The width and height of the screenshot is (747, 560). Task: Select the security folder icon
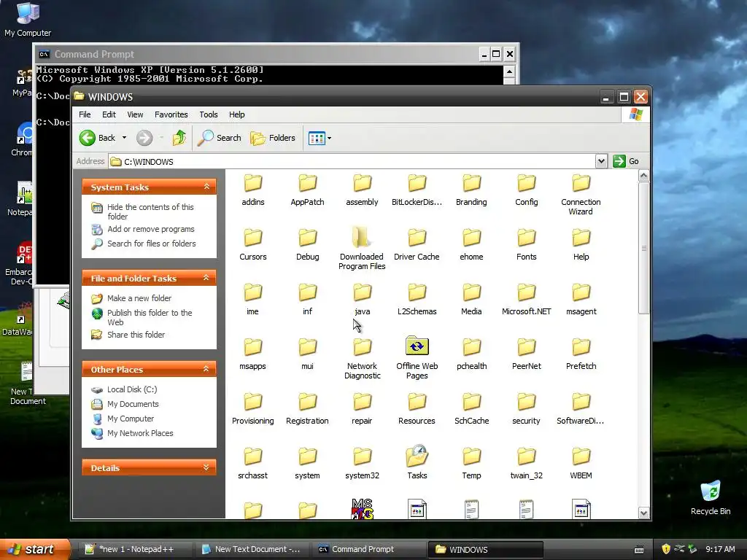pos(527,402)
